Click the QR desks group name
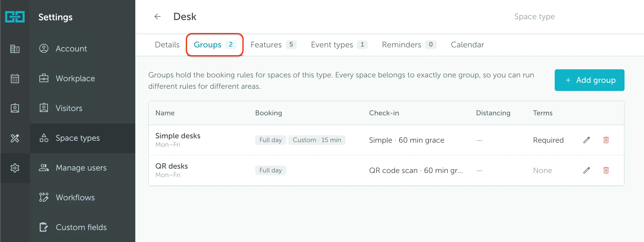The height and width of the screenshot is (242, 644). 172,166
